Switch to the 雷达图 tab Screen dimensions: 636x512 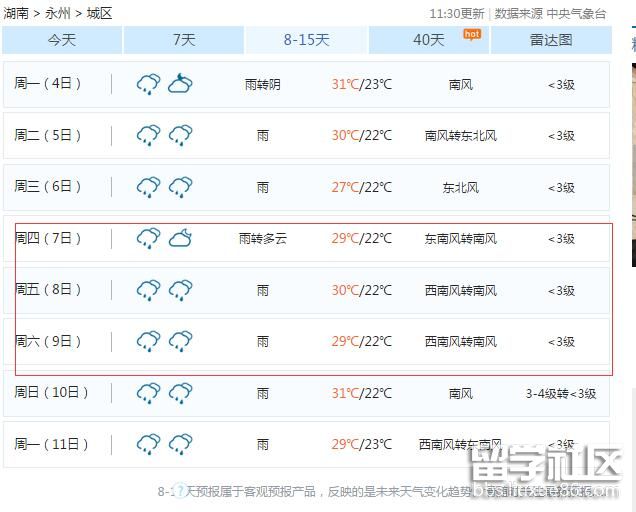[551, 40]
